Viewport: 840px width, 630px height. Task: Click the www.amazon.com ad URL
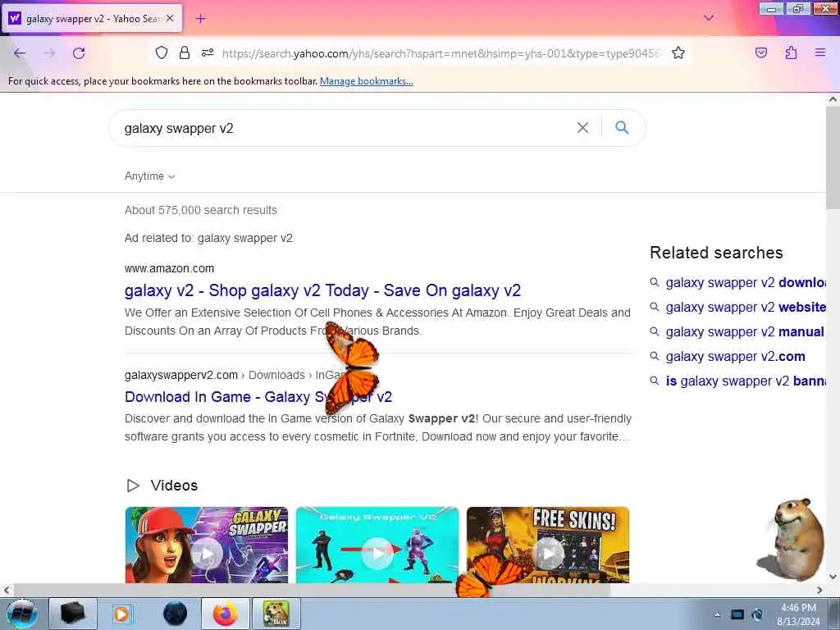pyautogui.click(x=169, y=268)
